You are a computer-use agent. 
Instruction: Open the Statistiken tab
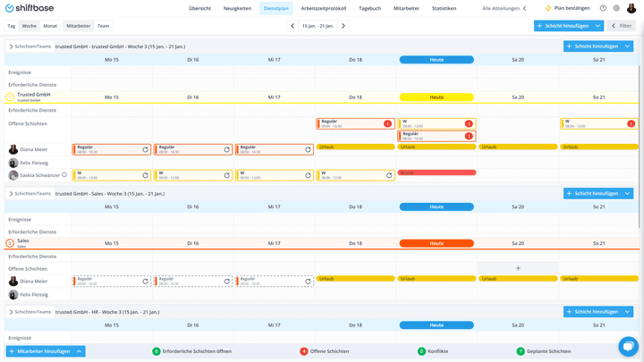click(444, 8)
